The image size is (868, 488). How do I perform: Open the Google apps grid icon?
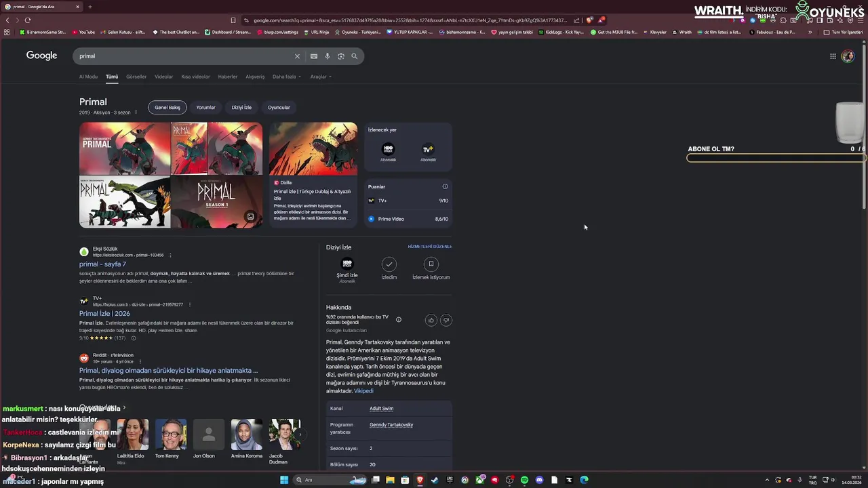point(833,56)
